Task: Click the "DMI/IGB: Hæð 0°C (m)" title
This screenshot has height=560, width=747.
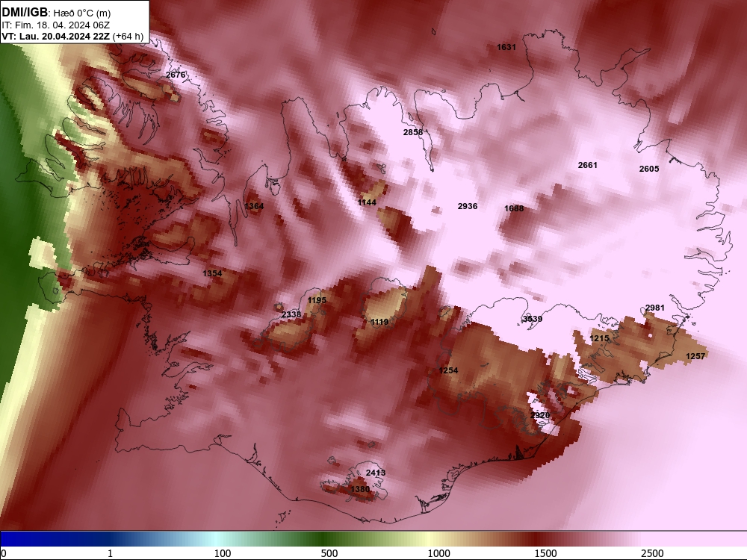Action: tap(56, 13)
